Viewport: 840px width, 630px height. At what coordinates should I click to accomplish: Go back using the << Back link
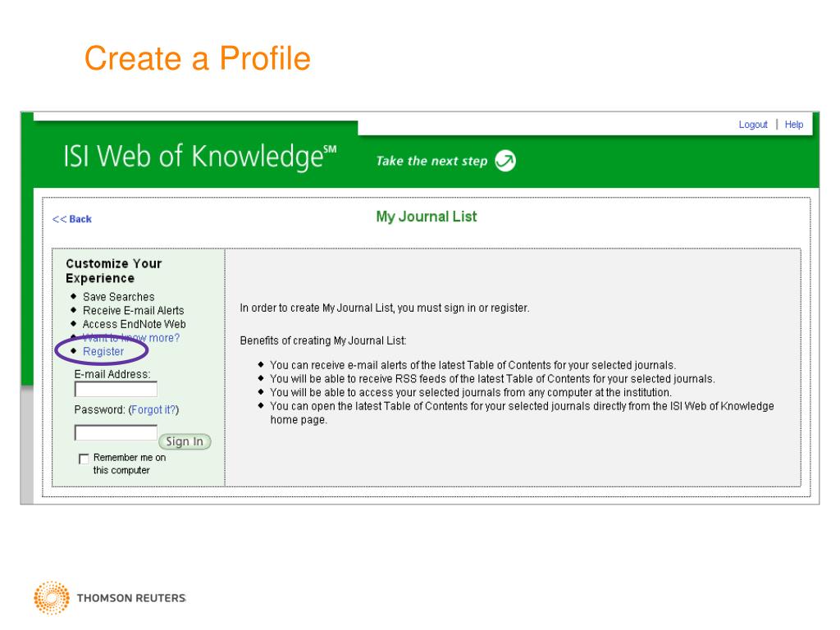(x=72, y=219)
